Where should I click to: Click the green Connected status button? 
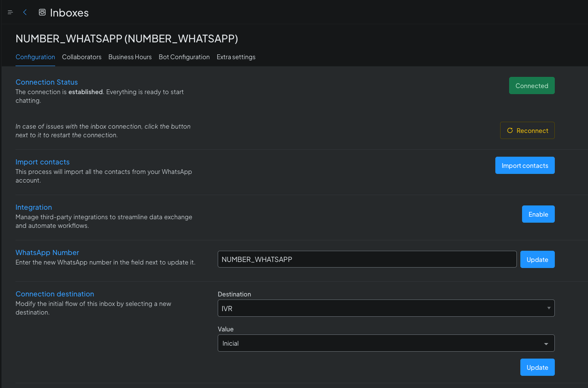(x=531, y=86)
